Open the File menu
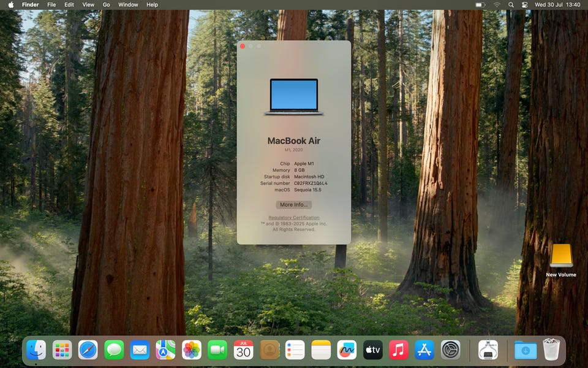 tap(51, 5)
